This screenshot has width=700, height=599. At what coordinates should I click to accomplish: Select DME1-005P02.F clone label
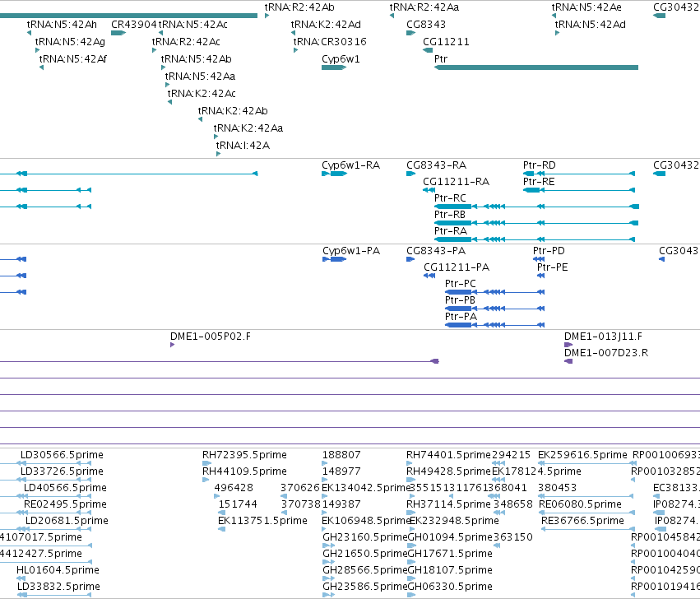coord(211,337)
